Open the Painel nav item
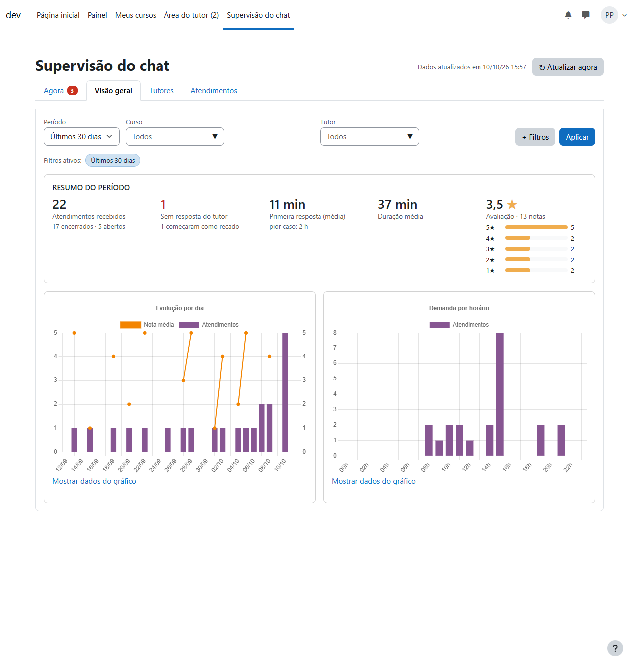 point(97,15)
